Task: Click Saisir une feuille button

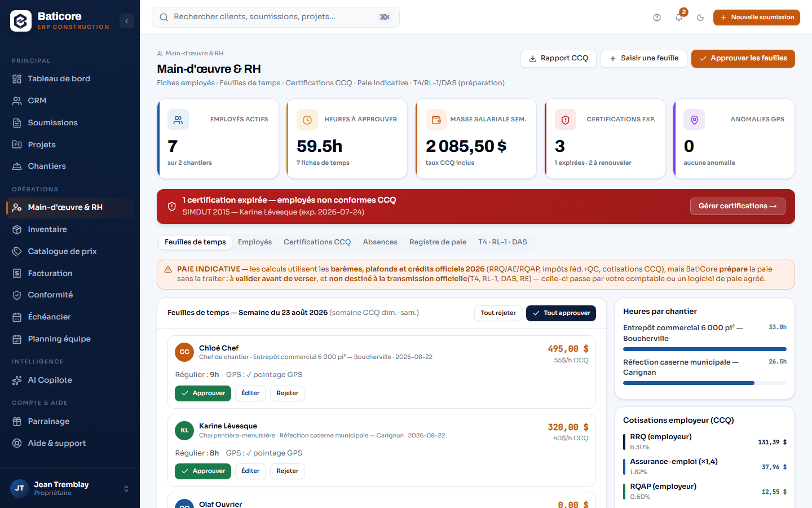Action: pos(644,58)
